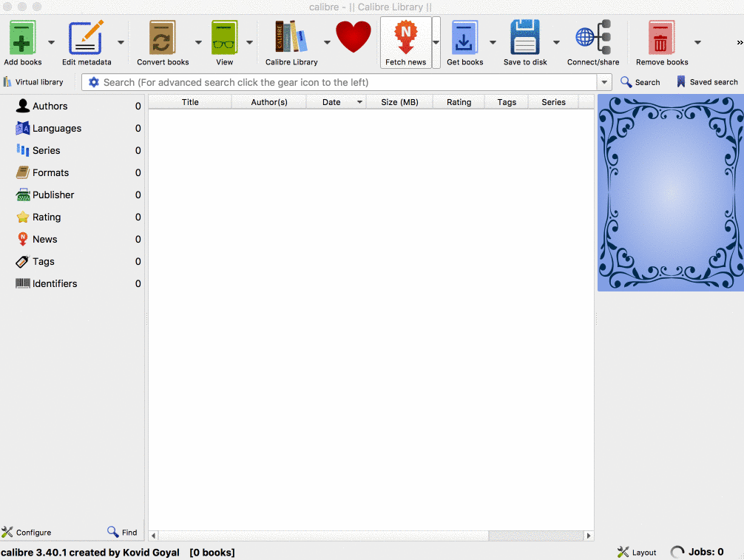Select the Identifiers tree label
Image resolution: width=744 pixels, height=560 pixels.
tap(55, 283)
